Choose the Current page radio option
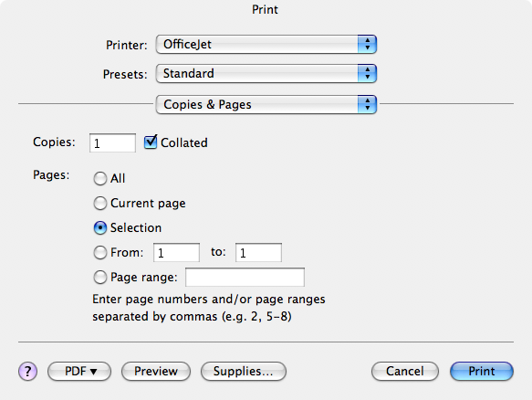Viewport: 532px width, 400px height. point(100,203)
